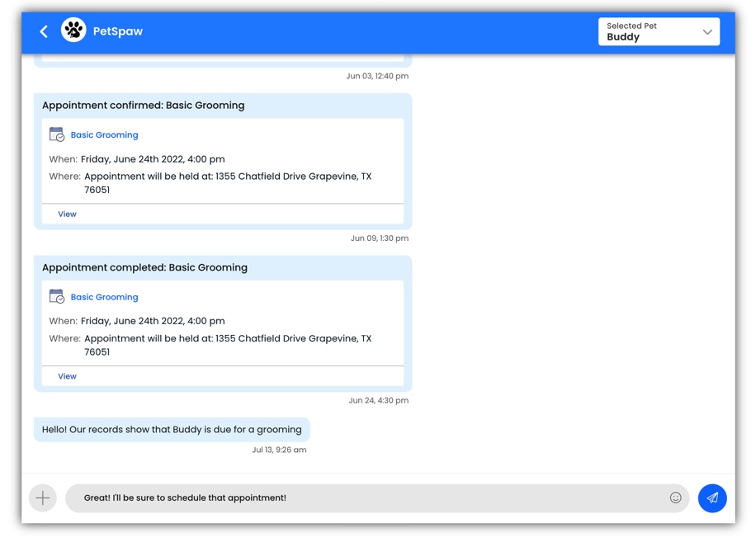Focus the message input field

377,497
